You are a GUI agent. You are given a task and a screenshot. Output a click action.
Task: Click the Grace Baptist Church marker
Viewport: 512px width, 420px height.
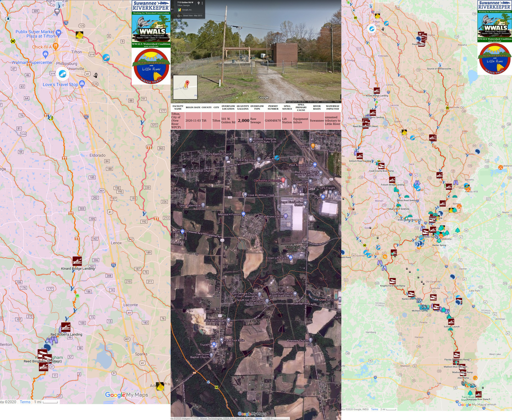183,170
